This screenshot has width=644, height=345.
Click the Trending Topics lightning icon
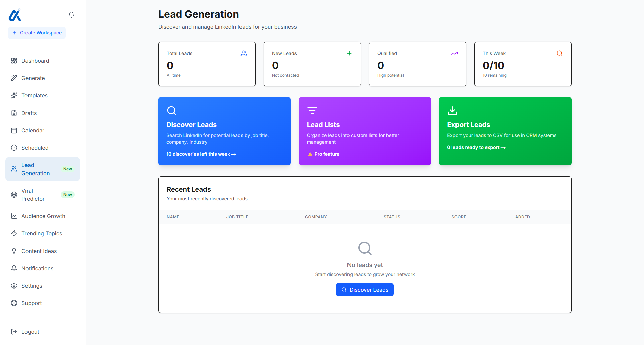click(x=14, y=233)
